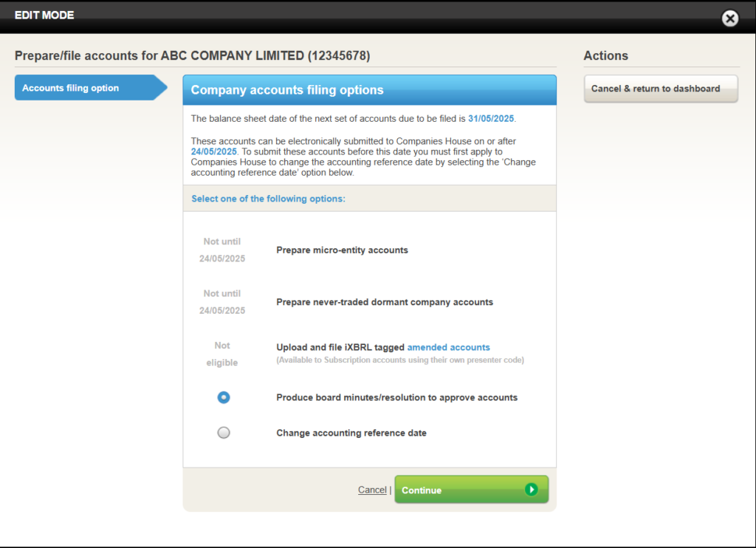The image size is (756, 548).
Task: Select the Change accounting reference date radio button
Action: pyautogui.click(x=224, y=433)
